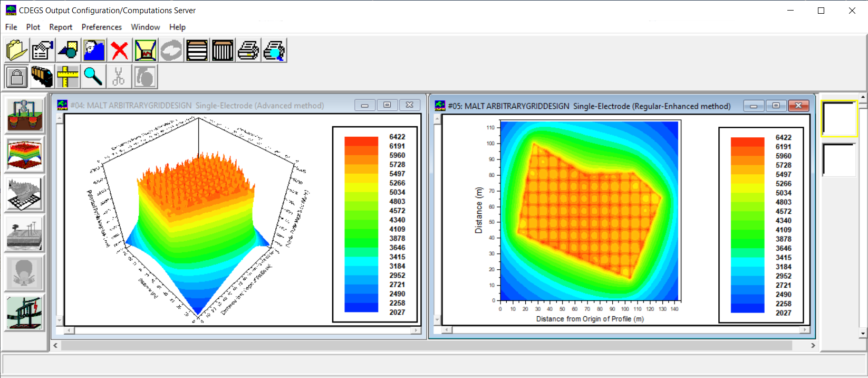Close the #04 Advanced method plot window
868x378 pixels.
point(410,105)
